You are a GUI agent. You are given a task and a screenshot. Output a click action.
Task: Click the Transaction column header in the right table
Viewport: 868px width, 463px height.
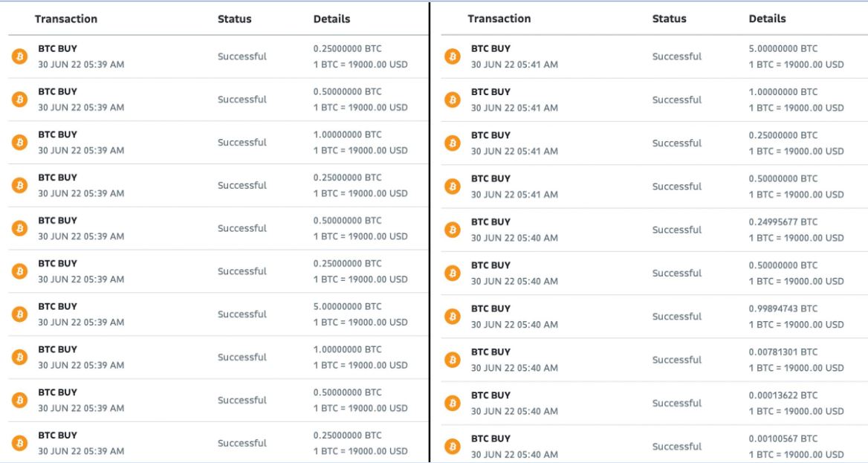click(499, 19)
